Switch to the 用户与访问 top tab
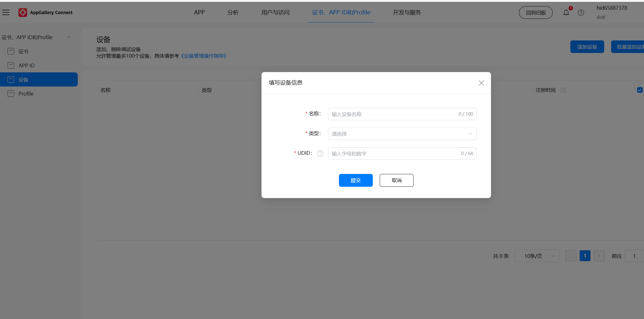The image size is (644, 319). [275, 13]
